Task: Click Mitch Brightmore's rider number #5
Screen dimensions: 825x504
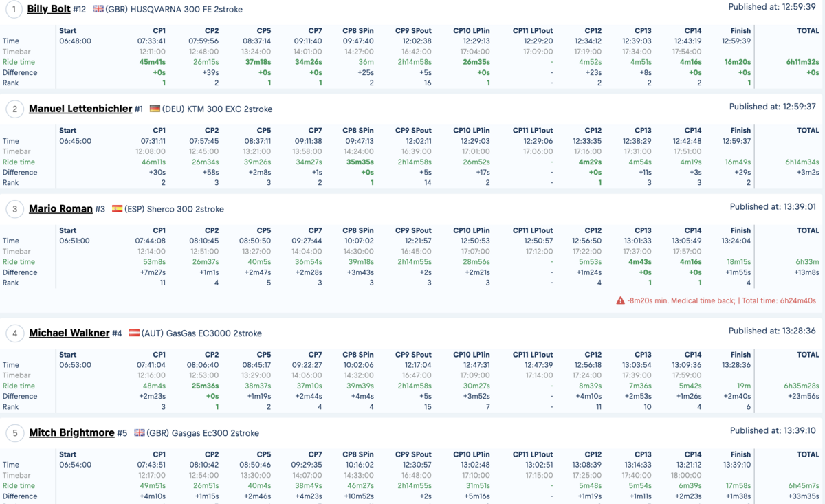Action: point(123,433)
